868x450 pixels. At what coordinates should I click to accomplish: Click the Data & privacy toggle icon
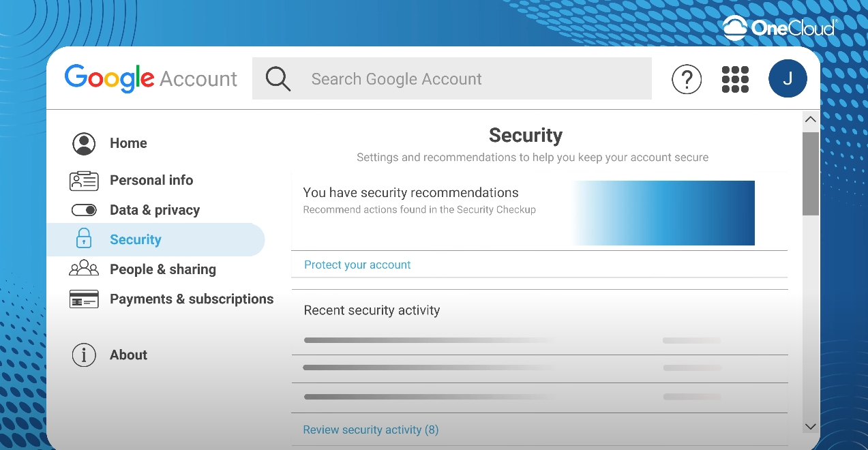pos(84,210)
